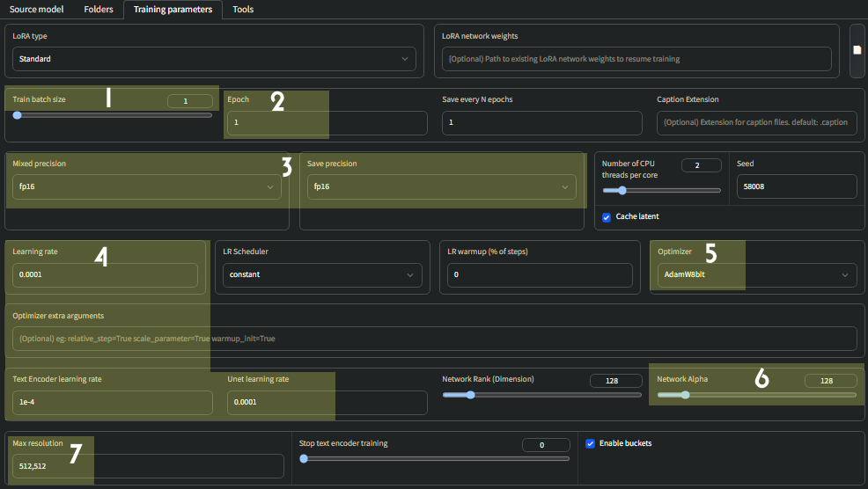The height and width of the screenshot is (489, 868).
Task: Click the Train batch size slider
Action: pos(113,115)
